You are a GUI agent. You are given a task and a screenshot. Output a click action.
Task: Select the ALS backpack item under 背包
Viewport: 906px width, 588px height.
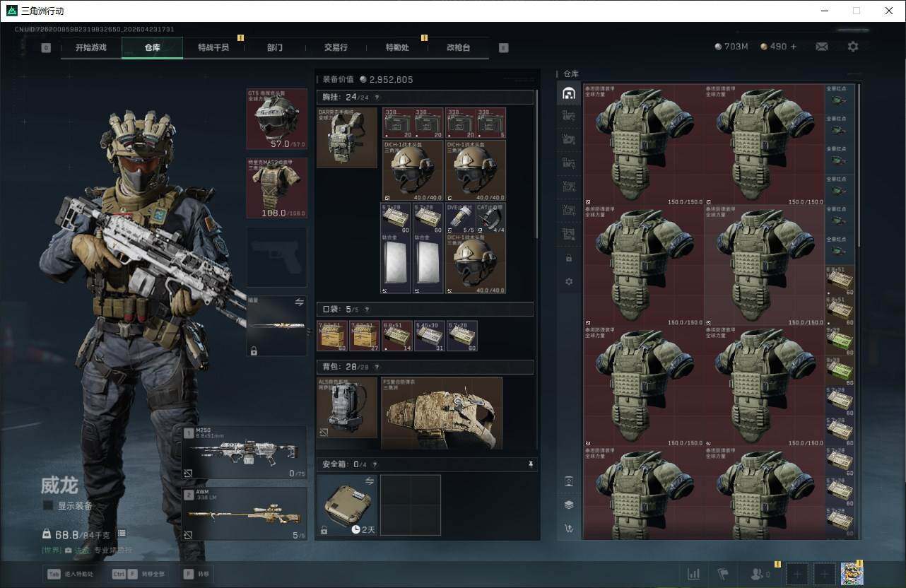click(x=347, y=408)
